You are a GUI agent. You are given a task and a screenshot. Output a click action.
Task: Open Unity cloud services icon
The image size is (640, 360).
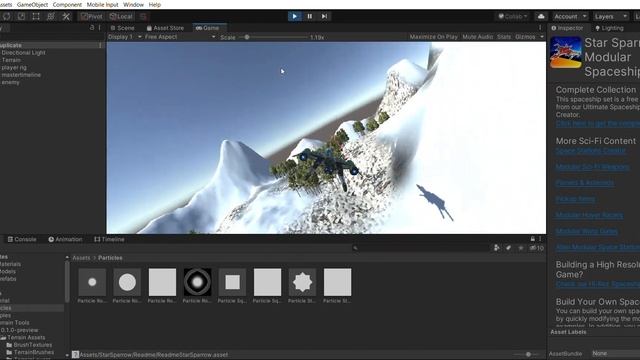tap(541, 16)
